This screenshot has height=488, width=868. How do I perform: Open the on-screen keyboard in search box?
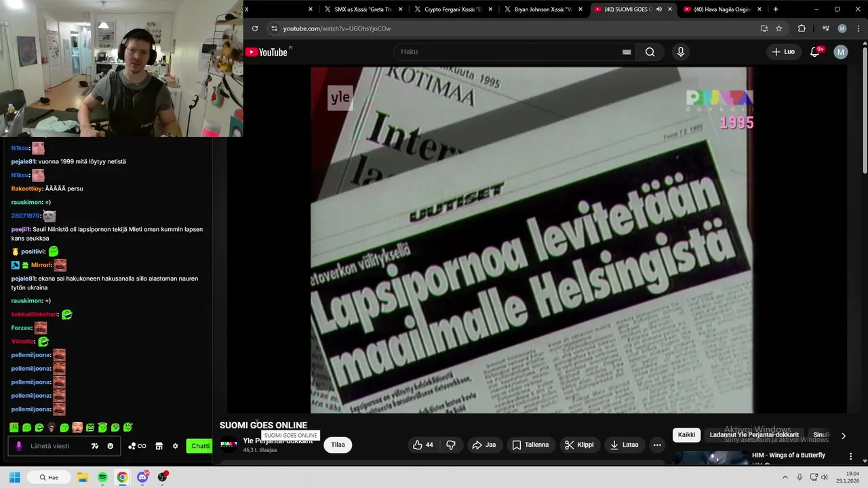627,52
